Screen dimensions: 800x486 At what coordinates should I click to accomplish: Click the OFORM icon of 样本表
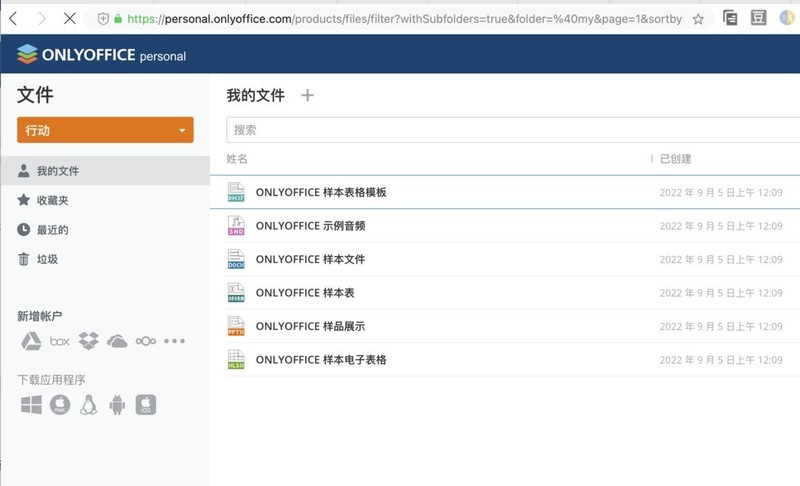point(236,293)
